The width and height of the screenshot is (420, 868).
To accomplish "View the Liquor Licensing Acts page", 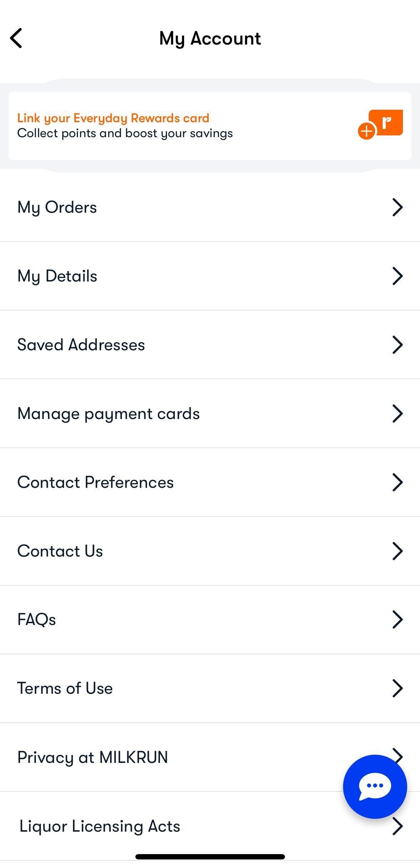I will (100, 826).
